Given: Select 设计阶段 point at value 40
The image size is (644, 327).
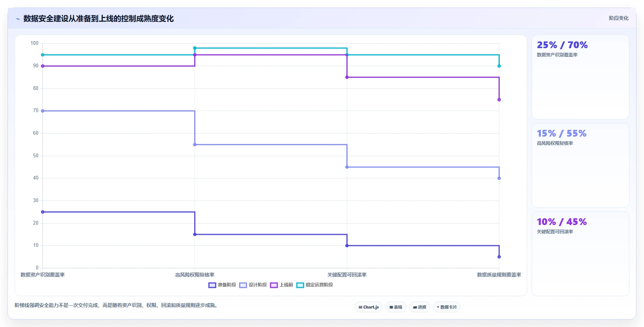Looking at the screenshot, I should (499, 178).
